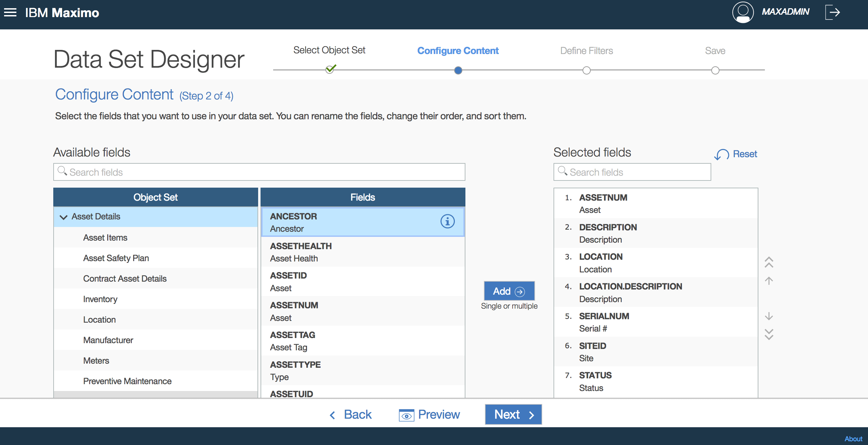Click the Preview eye icon
Viewport: 868px width, 445px height.
pos(406,415)
